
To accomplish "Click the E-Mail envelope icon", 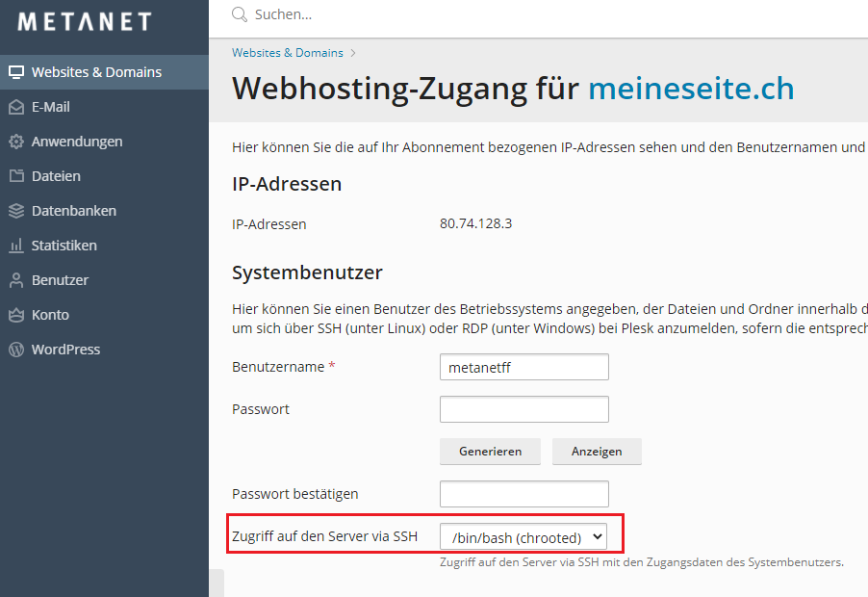I will pos(15,107).
